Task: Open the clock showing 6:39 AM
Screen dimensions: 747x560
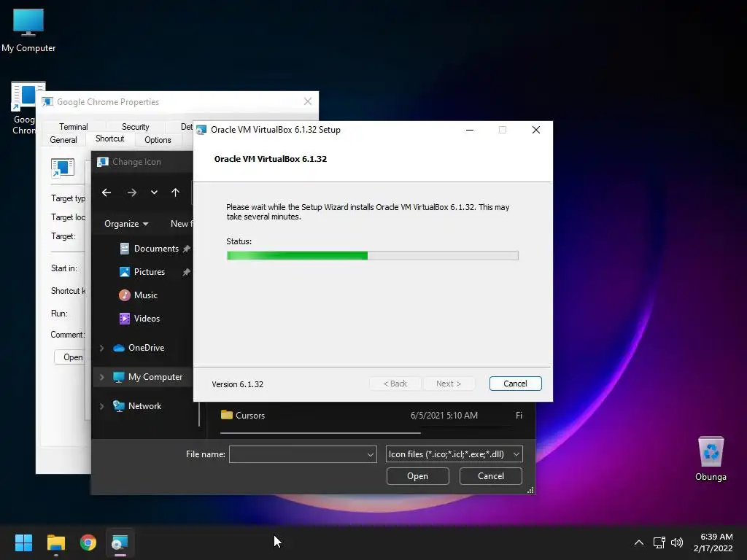Action: (713, 542)
